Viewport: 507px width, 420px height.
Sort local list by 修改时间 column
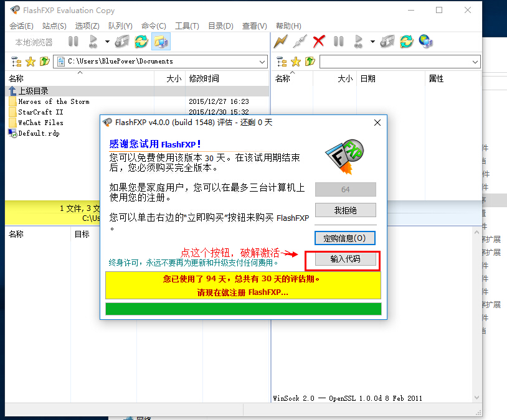click(x=227, y=78)
